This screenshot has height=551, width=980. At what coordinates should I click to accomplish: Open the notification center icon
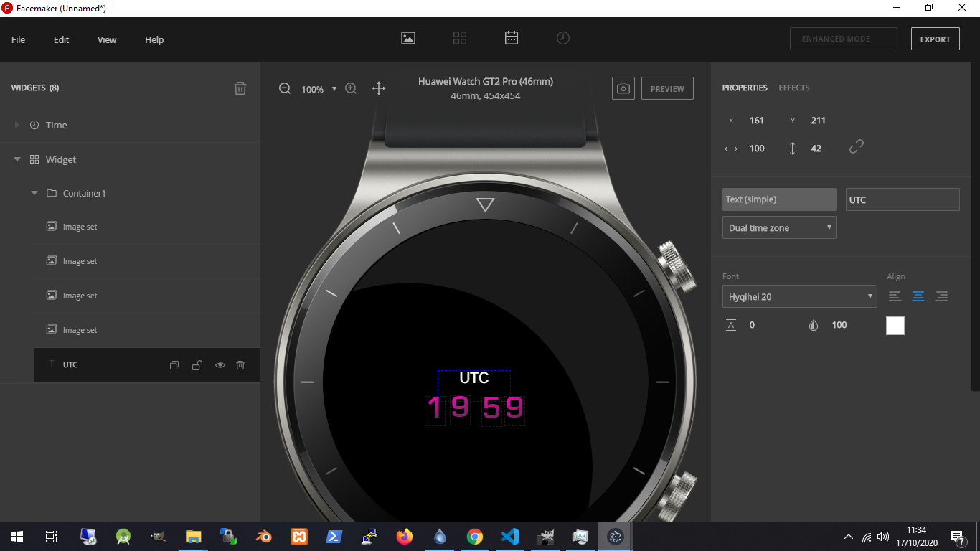(x=957, y=537)
